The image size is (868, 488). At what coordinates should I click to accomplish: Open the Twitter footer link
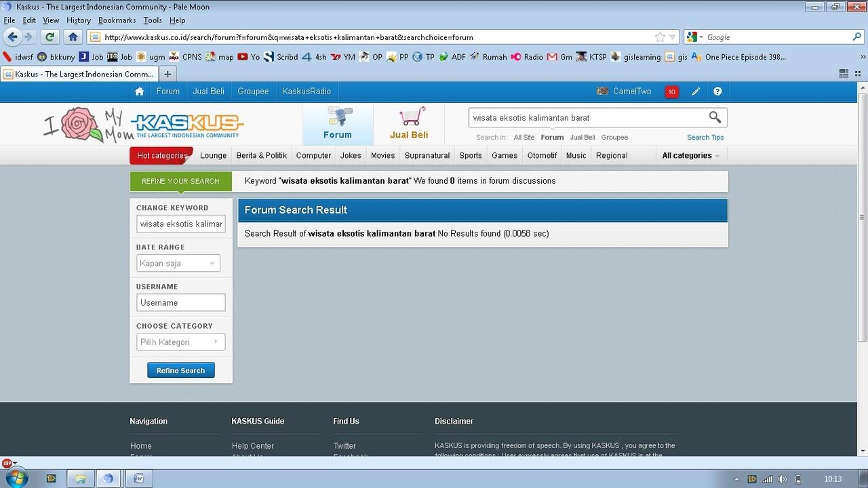pos(344,446)
